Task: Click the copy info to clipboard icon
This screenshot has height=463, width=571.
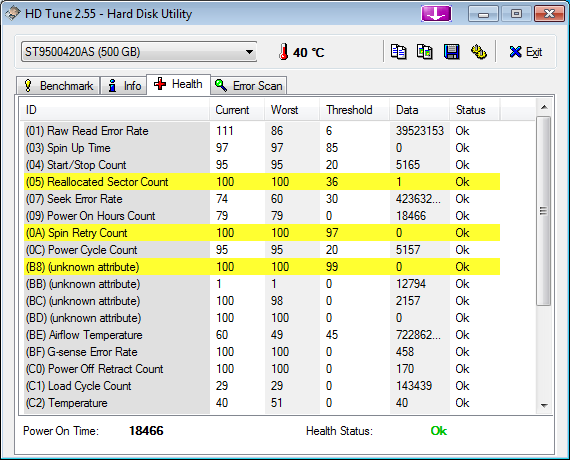Action: tap(398, 52)
